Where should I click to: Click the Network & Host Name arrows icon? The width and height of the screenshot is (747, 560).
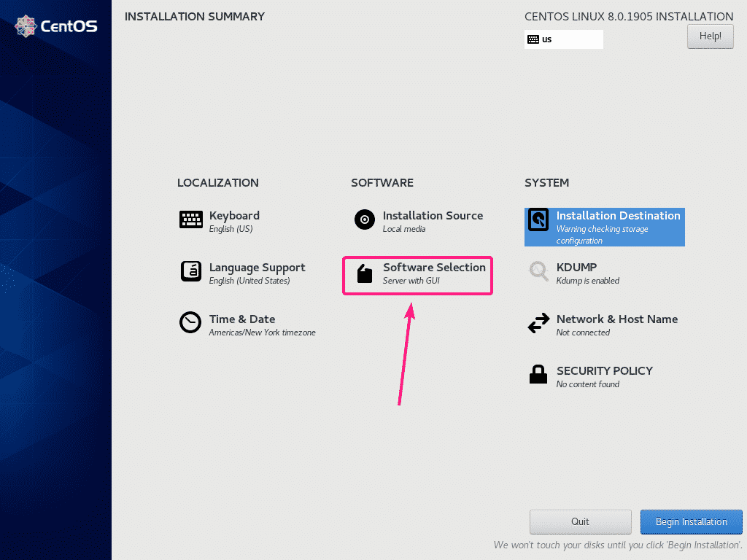[x=538, y=323]
